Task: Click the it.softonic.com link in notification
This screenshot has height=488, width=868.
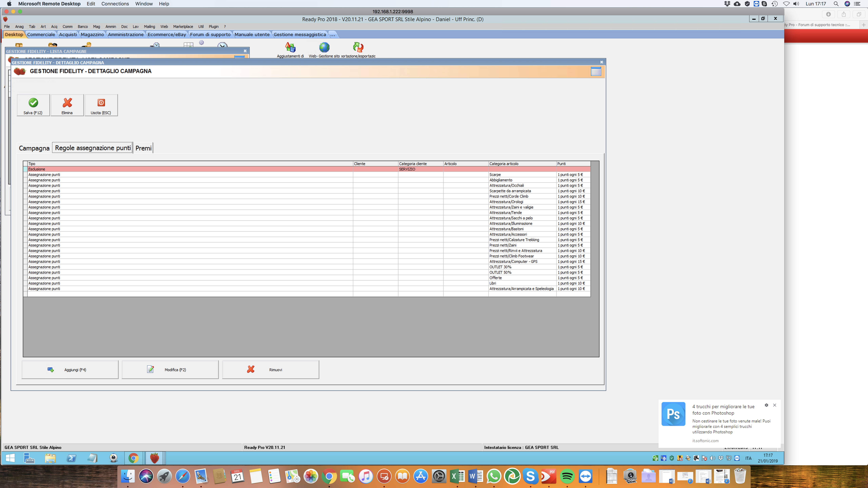Action: 705,441
